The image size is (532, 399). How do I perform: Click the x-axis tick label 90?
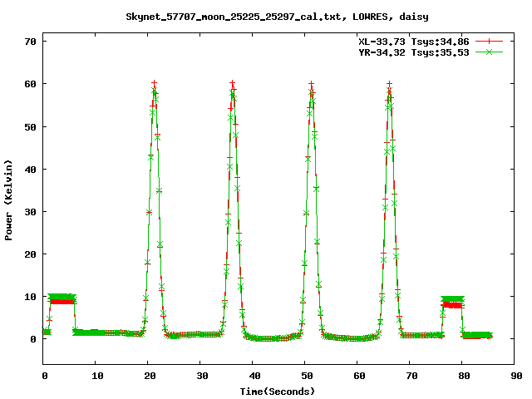pos(516,376)
